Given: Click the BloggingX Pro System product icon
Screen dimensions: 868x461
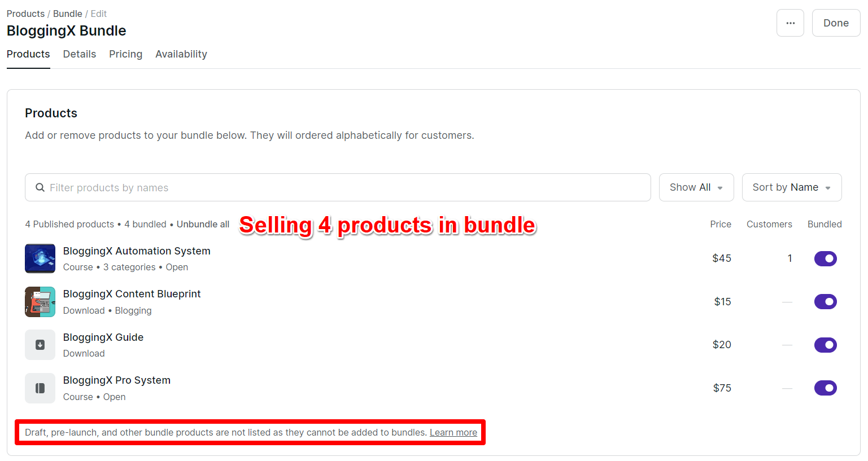Looking at the screenshot, I should point(40,388).
